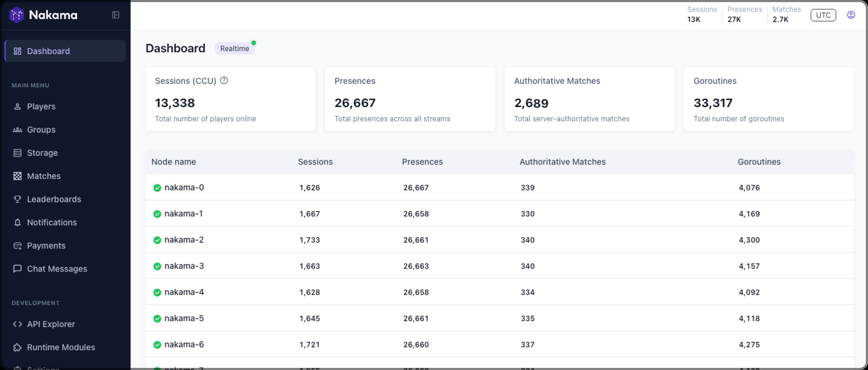Click the header Sessions 13K stat

pyautogui.click(x=702, y=14)
